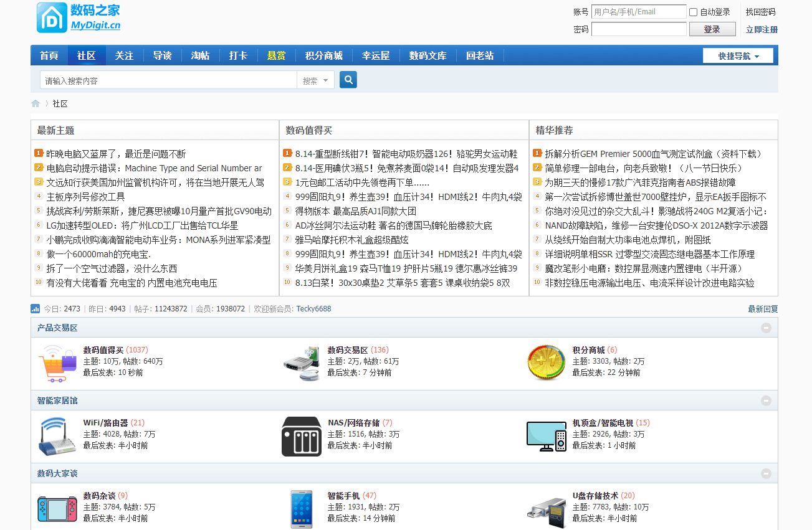
Task: Open the 数码值得买 shopping cart icon
Action: 57,363
